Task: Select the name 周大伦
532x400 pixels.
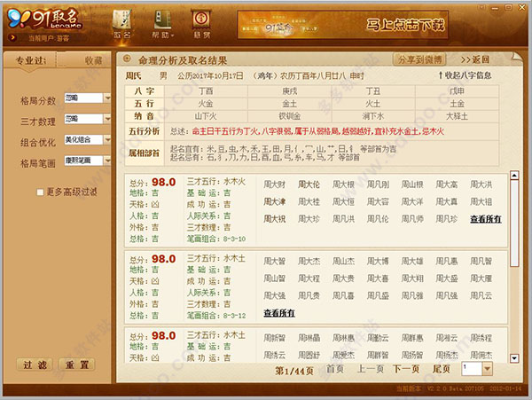Action: (309, 184)
